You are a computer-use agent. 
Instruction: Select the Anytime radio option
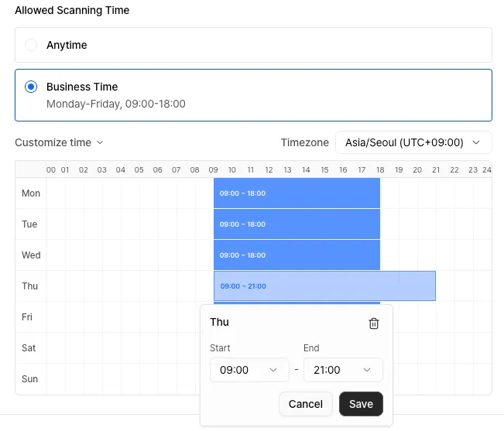coord(31,46)
